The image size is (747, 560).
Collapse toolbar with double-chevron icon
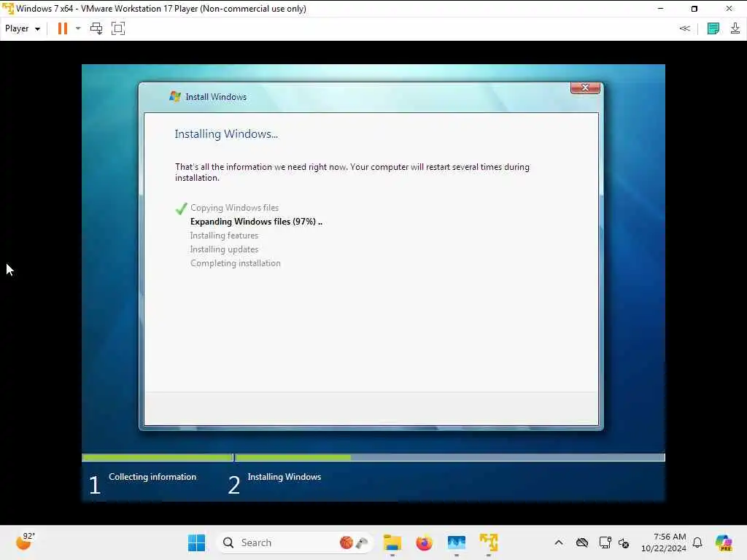(x=684, y=28)
